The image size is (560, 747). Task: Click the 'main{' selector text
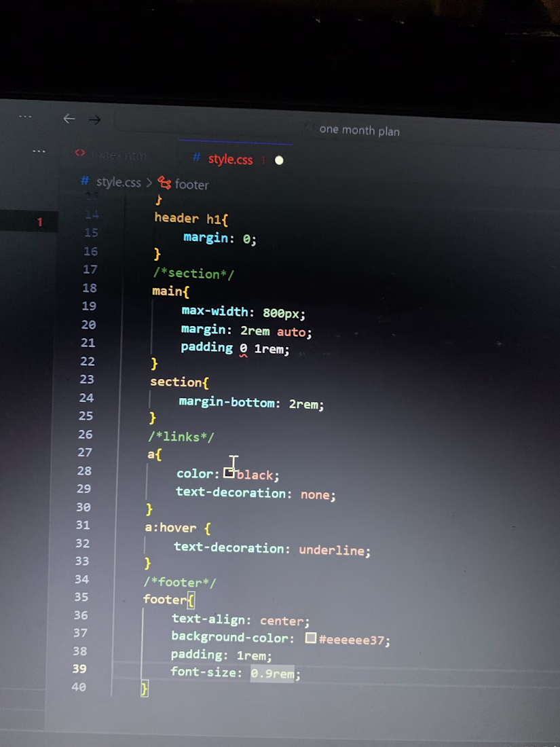(170, 291)
